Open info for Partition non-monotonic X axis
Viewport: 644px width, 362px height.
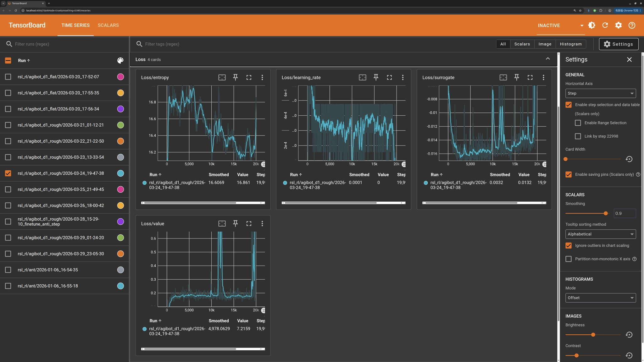click(x=634, y=259)
